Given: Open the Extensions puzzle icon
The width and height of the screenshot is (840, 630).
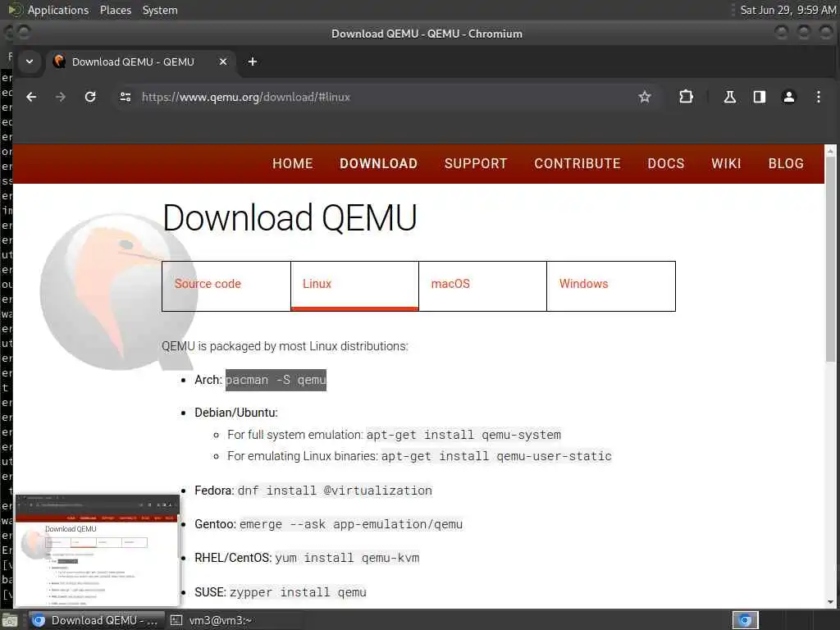Looking at the screenshot, I should coord(686,97).
